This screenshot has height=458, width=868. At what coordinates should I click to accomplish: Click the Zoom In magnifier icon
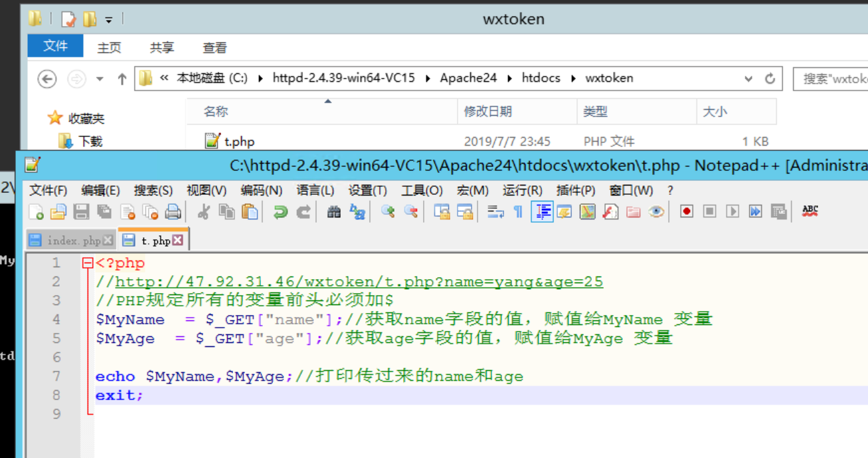pos(388,211)
